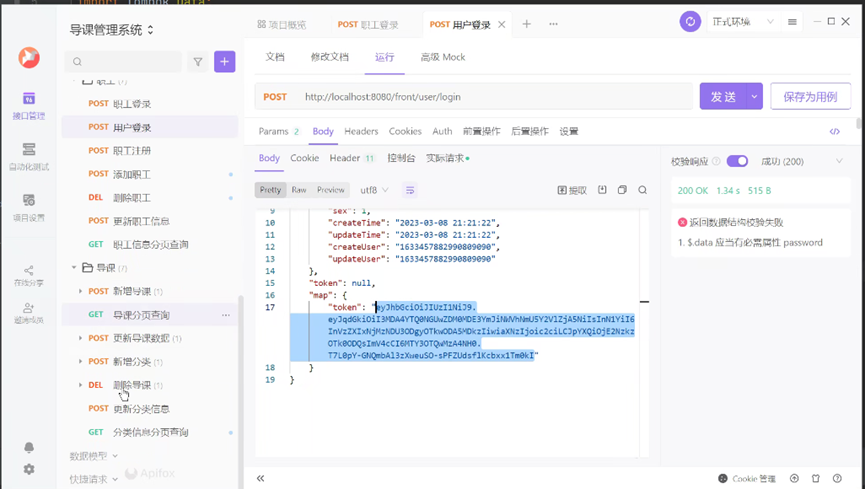Click the word wrap icon next to utf8
The width and height of the screenshot is (865, 489).
410,190
